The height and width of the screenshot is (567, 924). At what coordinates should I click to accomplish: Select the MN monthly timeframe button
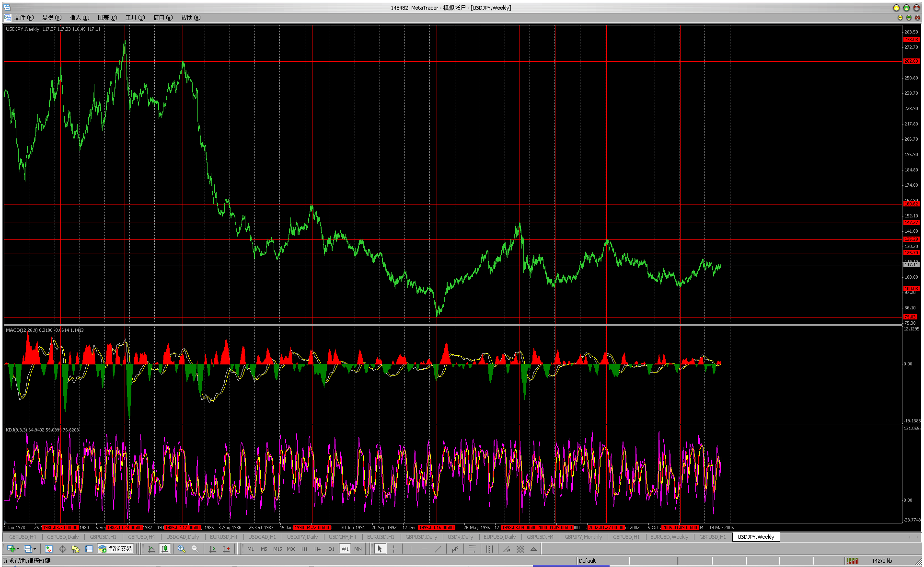click(358, 549)
